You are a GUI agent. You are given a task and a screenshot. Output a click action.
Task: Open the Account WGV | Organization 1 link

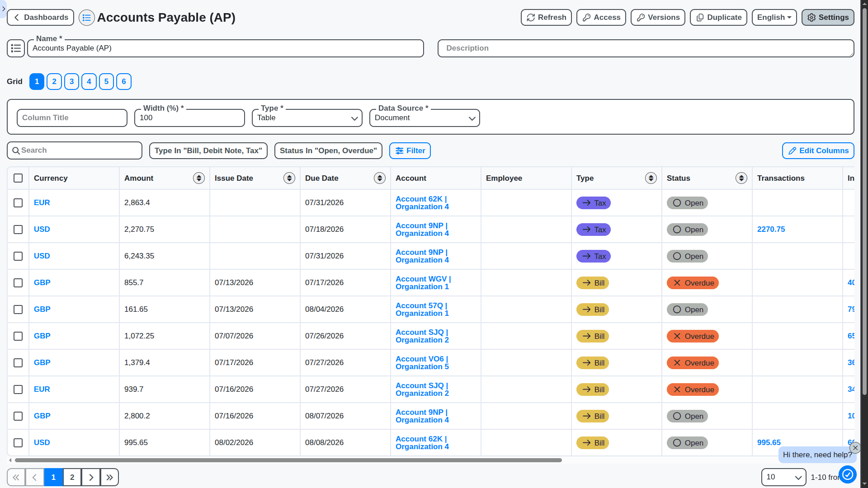[423, 283]
